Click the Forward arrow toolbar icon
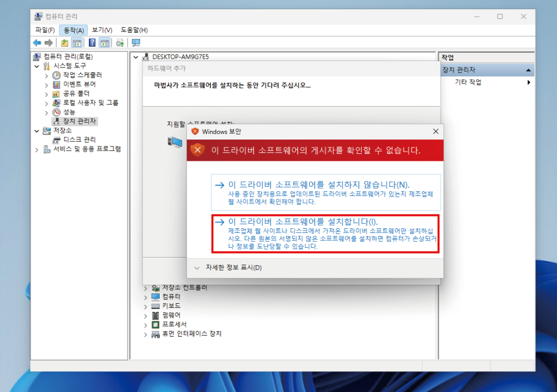Image resolution: width=557 pixels, height=392 pixels. 48,43
